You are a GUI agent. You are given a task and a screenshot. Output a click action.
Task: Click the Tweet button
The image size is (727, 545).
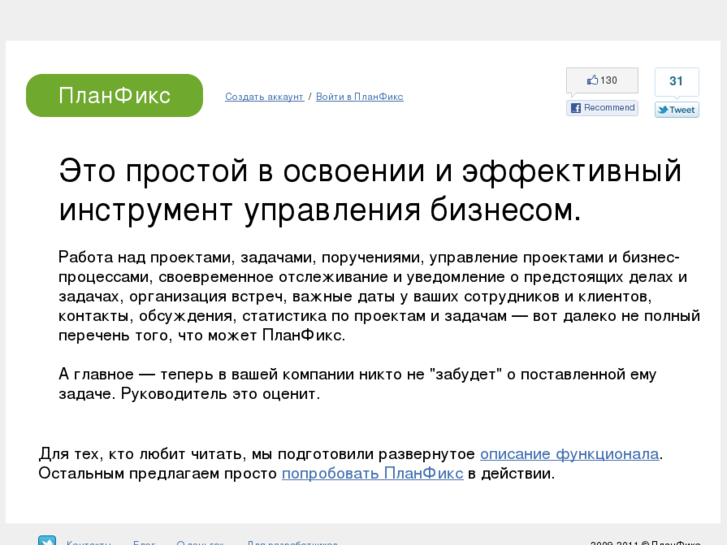pos(677,110)
